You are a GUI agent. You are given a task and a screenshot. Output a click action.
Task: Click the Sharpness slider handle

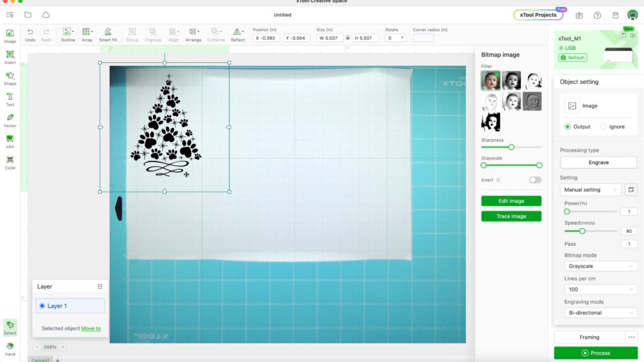511,147
